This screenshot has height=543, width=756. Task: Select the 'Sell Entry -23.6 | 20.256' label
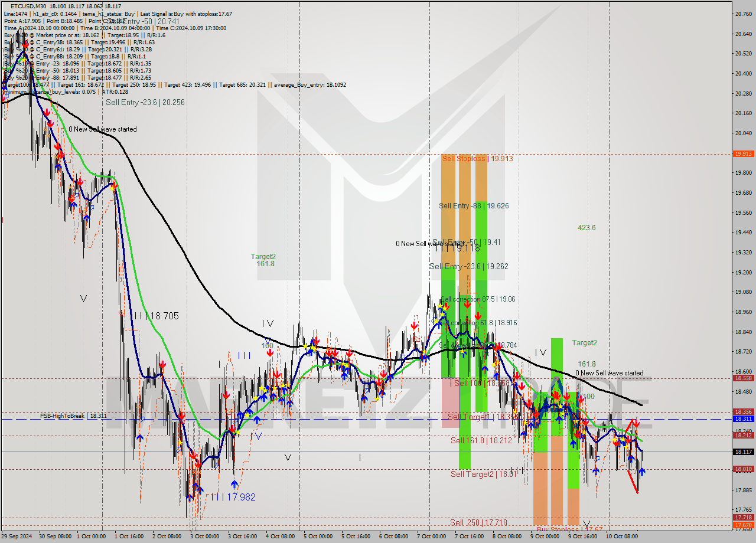click(x=145, y=102)
